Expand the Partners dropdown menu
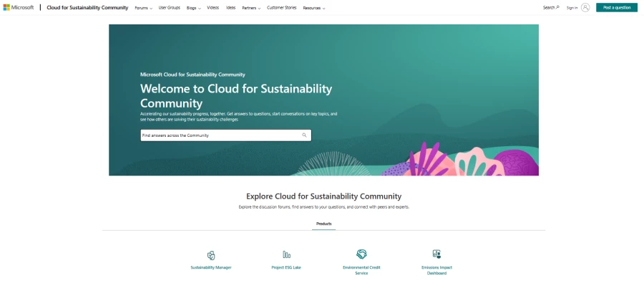 coord(251,8)
